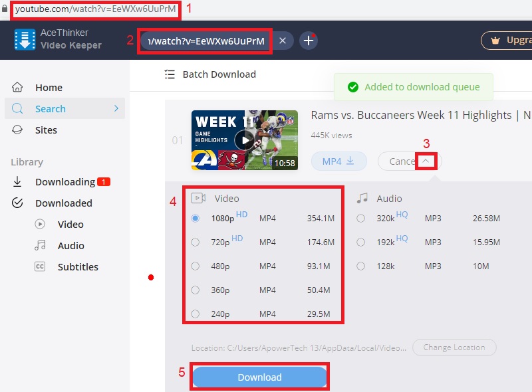Viewport: 532px width, 392px height.
Task: Click the Upgrade crown icon
Action: [495, 41]
